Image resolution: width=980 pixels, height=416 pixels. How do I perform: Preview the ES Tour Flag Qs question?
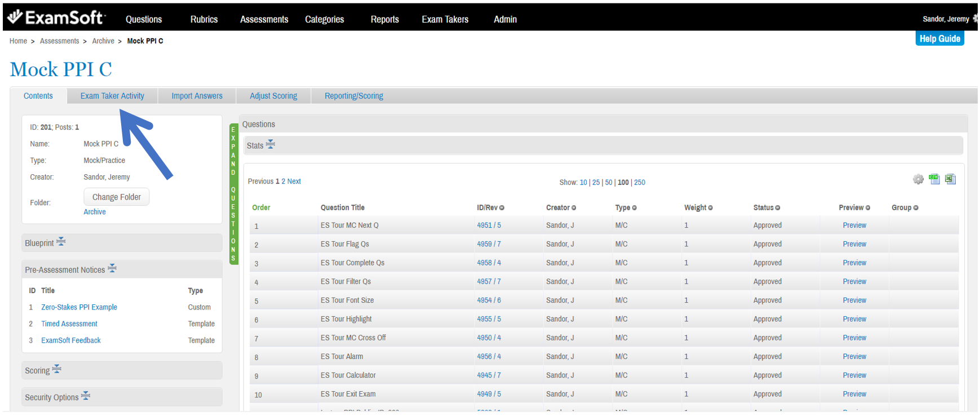coord(854,244)
